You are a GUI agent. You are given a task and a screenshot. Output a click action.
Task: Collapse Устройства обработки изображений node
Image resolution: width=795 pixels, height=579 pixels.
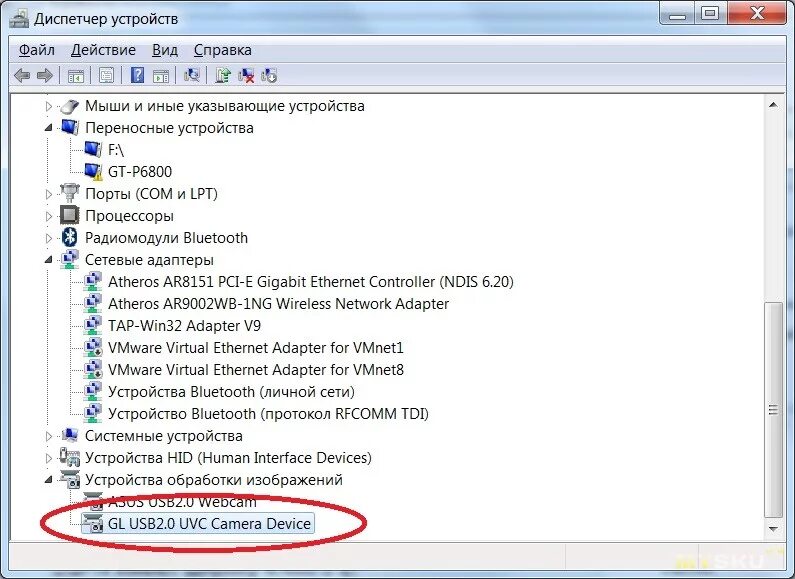pos(49,480)
